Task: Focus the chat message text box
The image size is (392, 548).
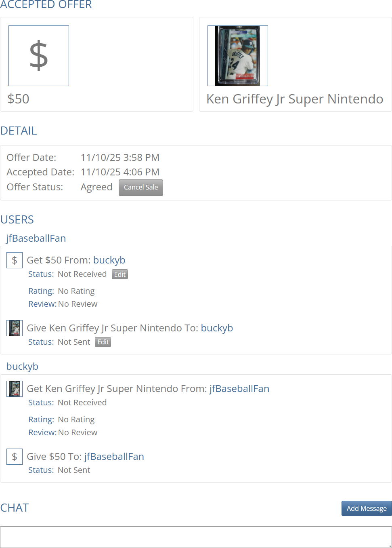Action: [194, 537]
